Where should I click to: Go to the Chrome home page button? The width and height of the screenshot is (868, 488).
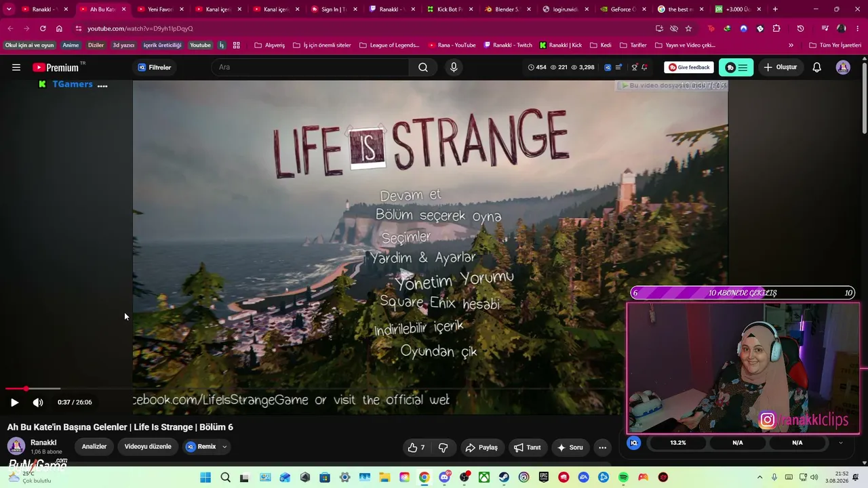pyautogui.click(x=59, y=28)
